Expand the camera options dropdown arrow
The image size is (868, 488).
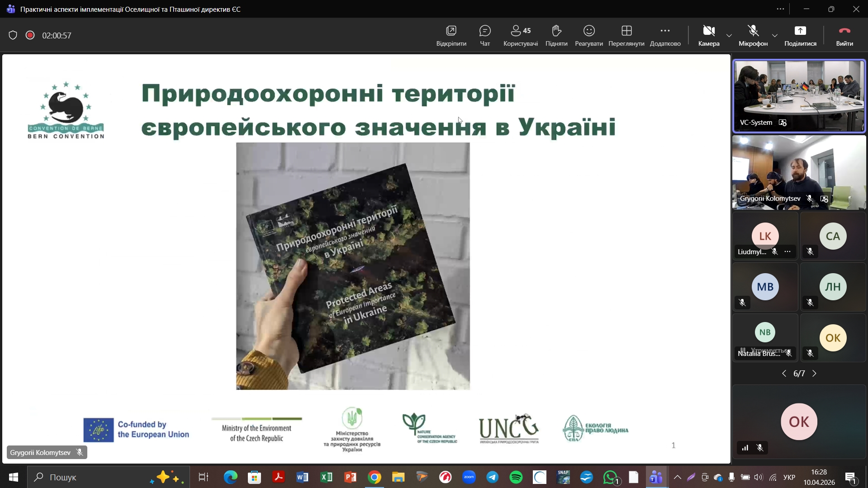tap(729, 36)
